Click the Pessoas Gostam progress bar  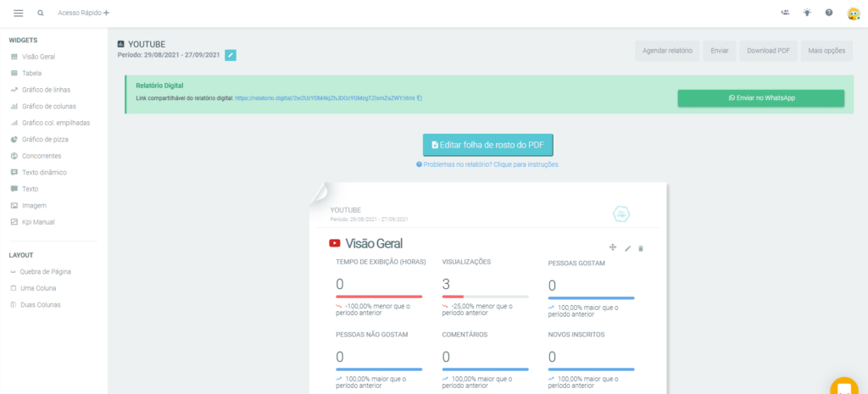coord(591,297)
